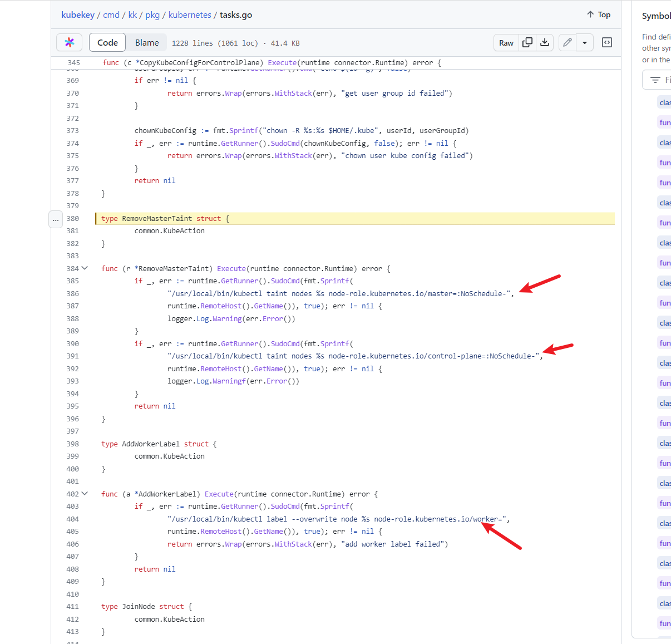Open more edit options dropdown beside pencil

(585, 42)
